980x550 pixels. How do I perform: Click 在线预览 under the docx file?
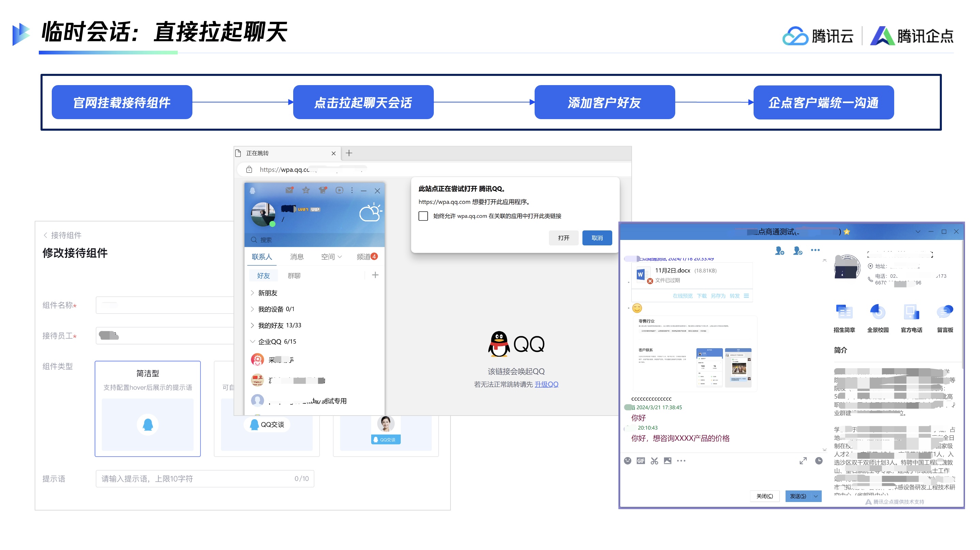(x=682, y=295)
